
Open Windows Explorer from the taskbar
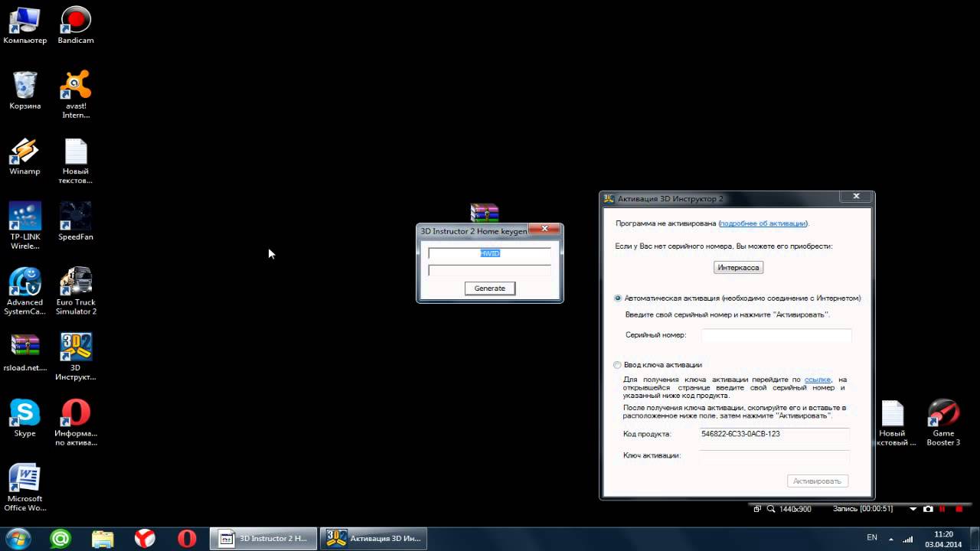pos(103,538)
